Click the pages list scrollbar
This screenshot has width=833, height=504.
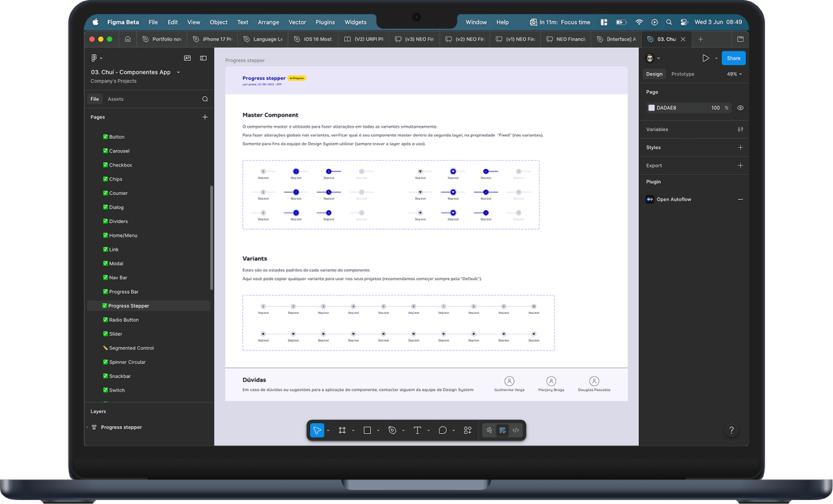click(211, 237)
